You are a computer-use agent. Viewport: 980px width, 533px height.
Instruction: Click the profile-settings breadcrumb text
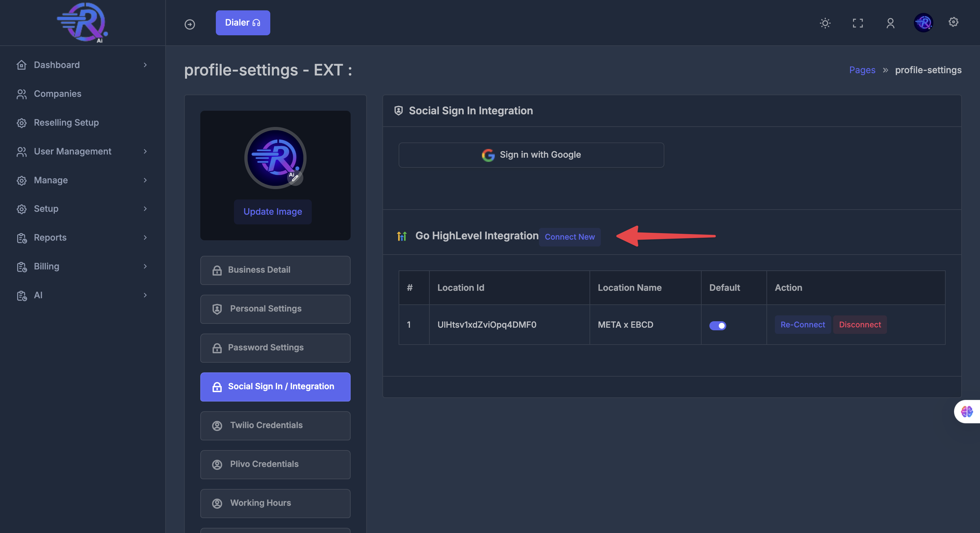tap(928, 70)
